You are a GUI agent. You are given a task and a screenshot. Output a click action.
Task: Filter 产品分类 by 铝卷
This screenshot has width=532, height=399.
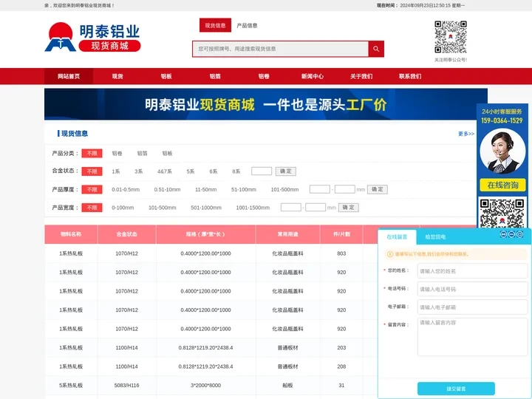117,154
